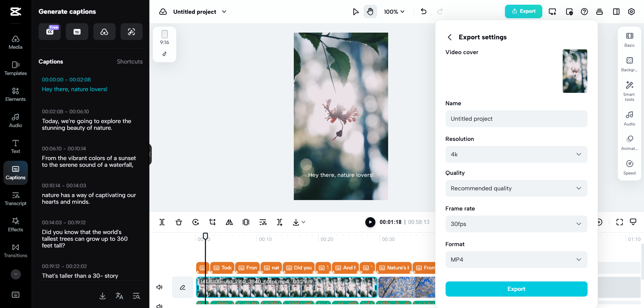This screenshot has width=644, height=308.
Task: Go back from Export settings
Action: [450, 37]
